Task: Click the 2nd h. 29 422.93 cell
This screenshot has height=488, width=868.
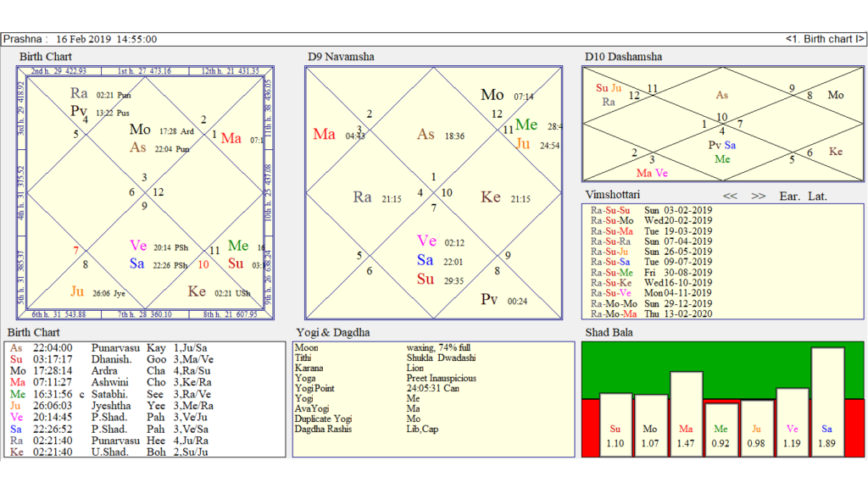Action: coord(58,71)
